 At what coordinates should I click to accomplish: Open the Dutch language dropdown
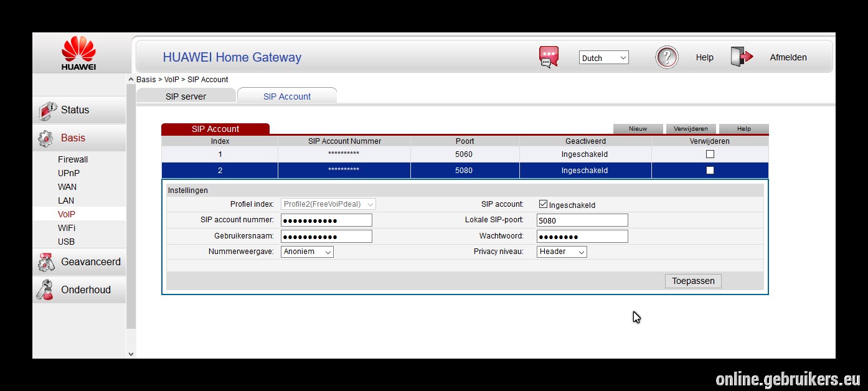pos(604,58)
